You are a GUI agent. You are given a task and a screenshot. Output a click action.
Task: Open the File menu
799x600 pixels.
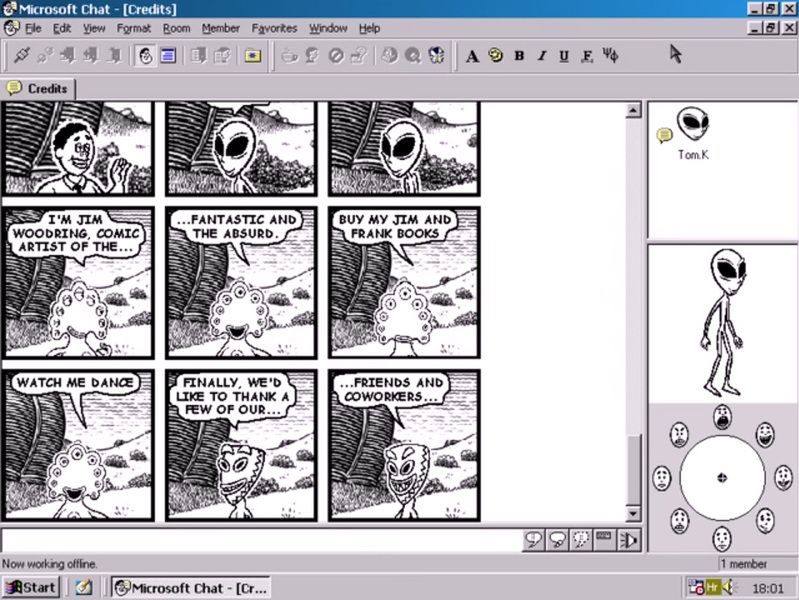33,29
